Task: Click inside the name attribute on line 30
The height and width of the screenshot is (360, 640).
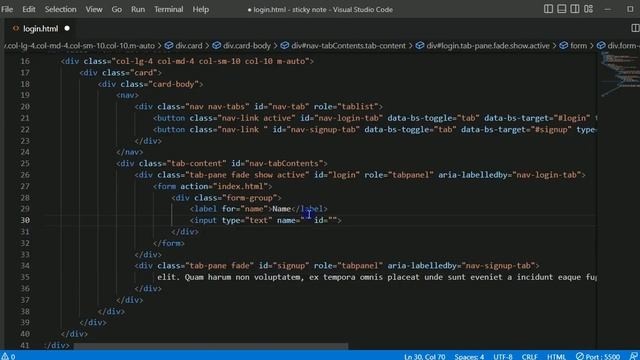Action: (305, 220)
